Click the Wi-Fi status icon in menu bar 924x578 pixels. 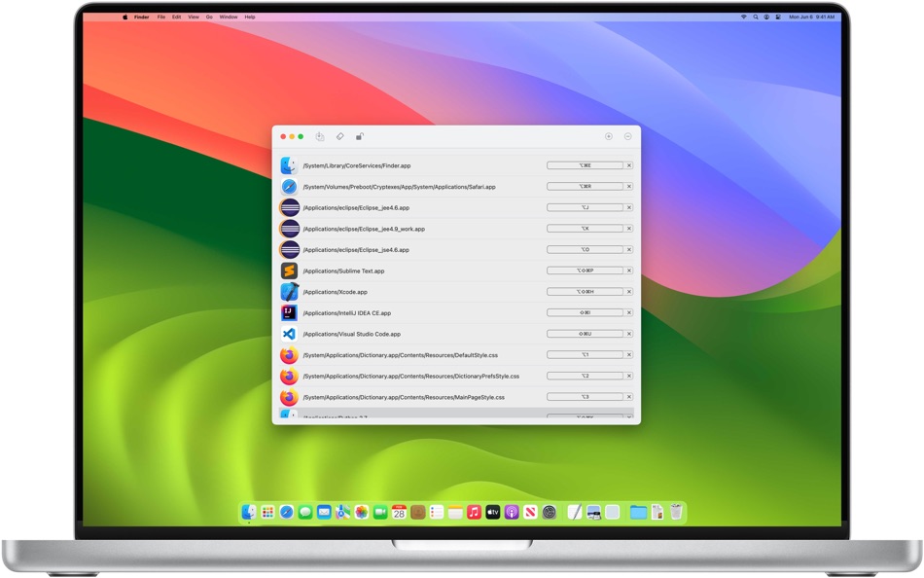point(744,18)
